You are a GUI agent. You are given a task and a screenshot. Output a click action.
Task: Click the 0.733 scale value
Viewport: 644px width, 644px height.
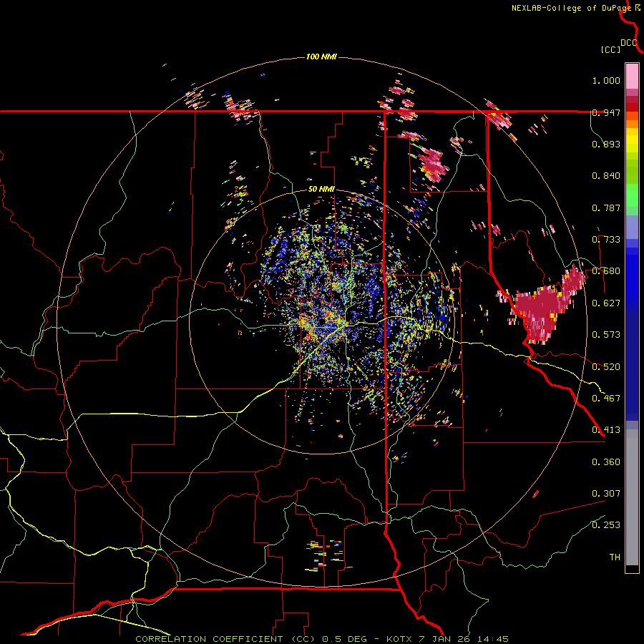click(x=606, y=240)
